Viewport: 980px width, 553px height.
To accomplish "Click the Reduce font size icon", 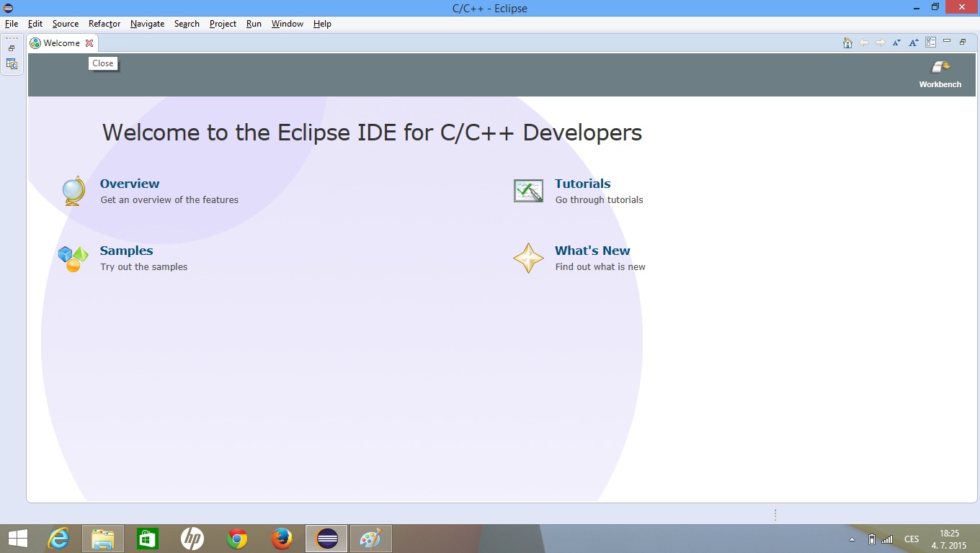I will pyautogui.click(x=896, y=43).
